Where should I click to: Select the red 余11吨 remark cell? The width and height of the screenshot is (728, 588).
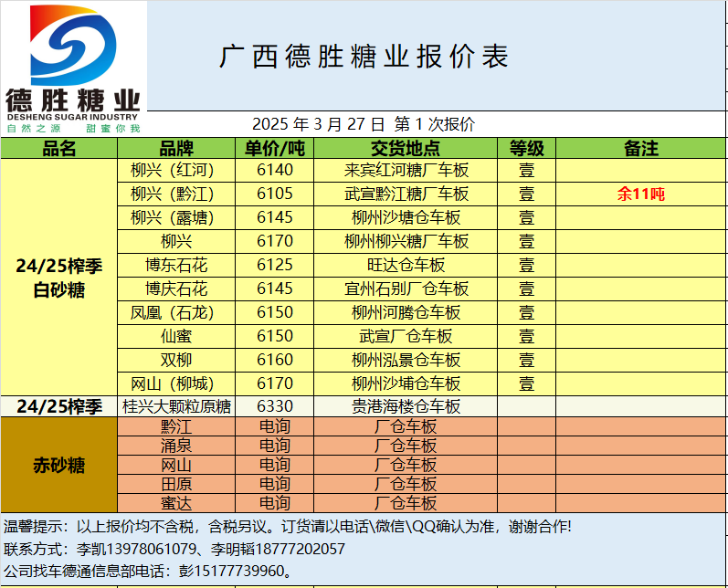640,194
